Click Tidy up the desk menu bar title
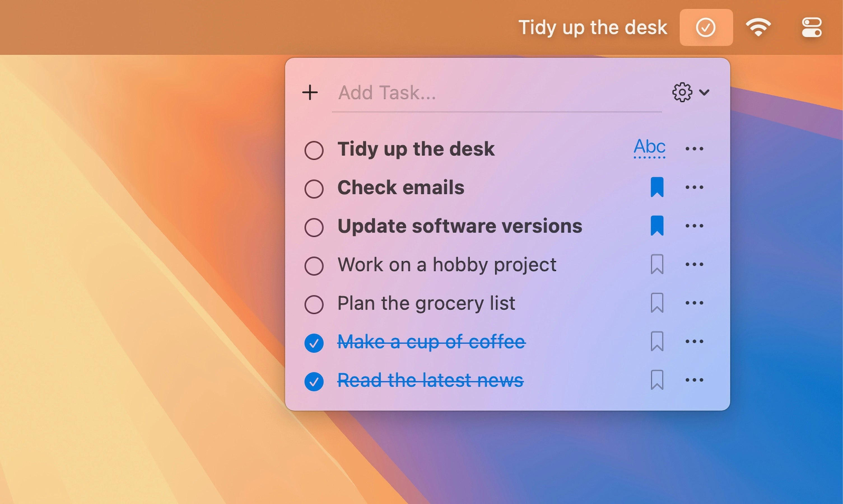Viewport: 843px width, 504px height. pyautogui.click(x=593, y=27)
